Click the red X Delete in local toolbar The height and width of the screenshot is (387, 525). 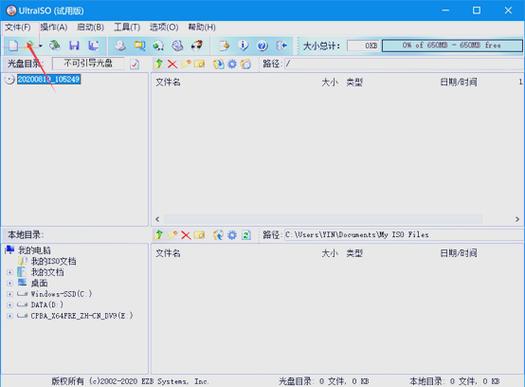pyautogui.click(x=186, y=235)
